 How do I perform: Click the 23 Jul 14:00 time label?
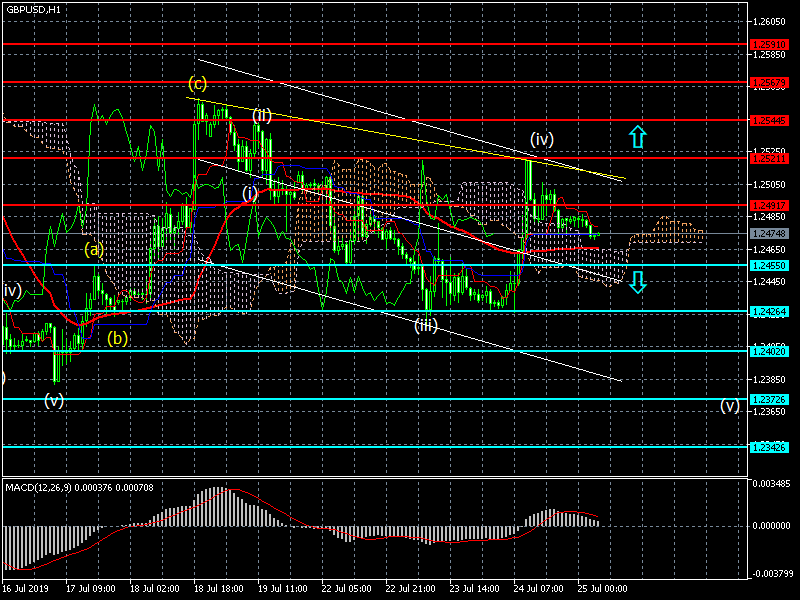[475, 588]
